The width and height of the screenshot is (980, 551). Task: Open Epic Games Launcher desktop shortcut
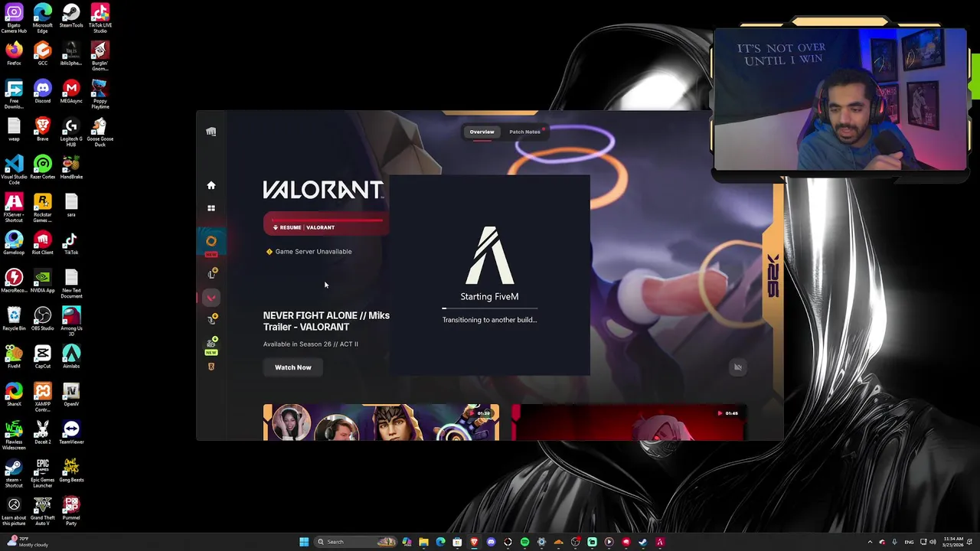pos(43,473)
